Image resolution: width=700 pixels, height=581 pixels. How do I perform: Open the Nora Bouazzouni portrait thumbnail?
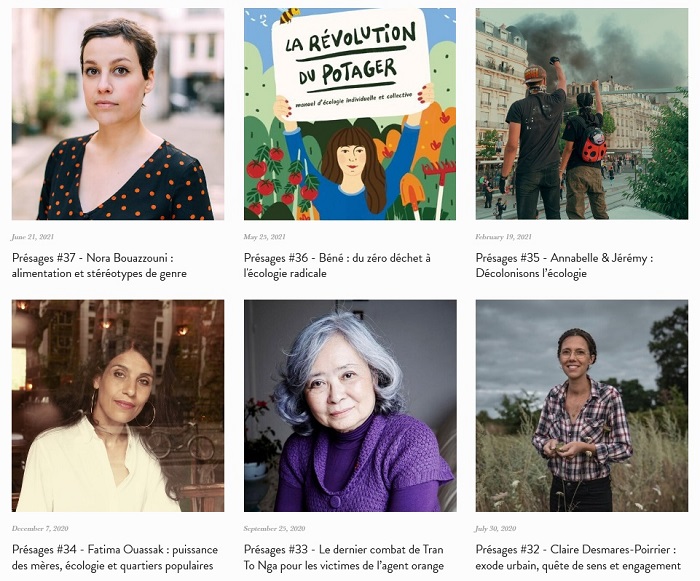tap(118, 114)
